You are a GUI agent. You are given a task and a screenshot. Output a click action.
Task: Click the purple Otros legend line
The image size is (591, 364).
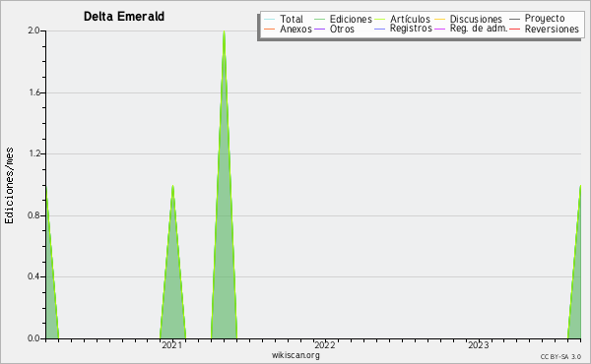pos(319,30)
